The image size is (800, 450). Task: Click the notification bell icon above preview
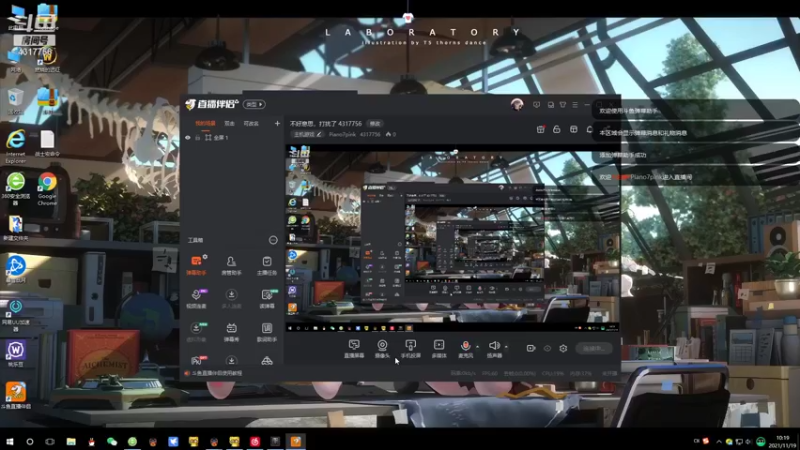click(x=589, y=130)
